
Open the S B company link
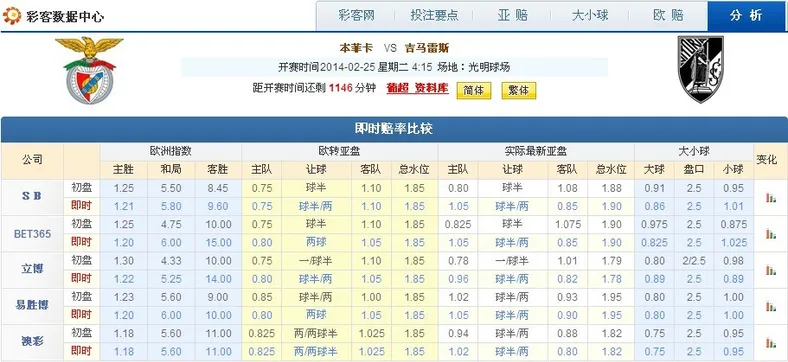point(32,197)
